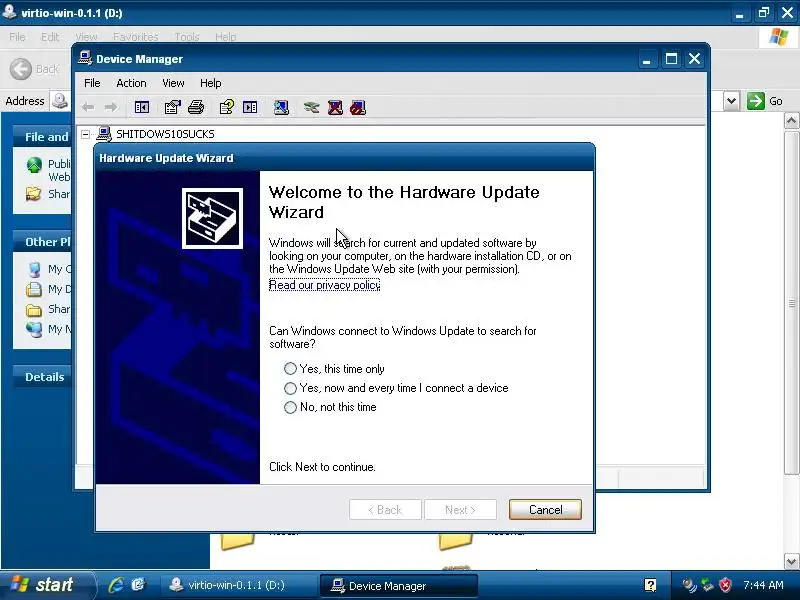Viewport: 800px width, 600px height.
Task: Click the Publish to Web globe icon
Action: (x=34, y=165)
